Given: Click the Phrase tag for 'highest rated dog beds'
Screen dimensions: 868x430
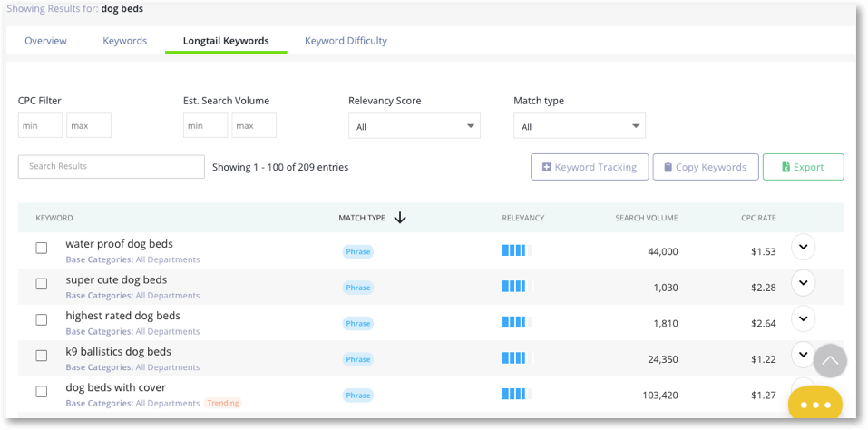Looking at the screenshot, I should pyautogui.click(x=357, y=324).
